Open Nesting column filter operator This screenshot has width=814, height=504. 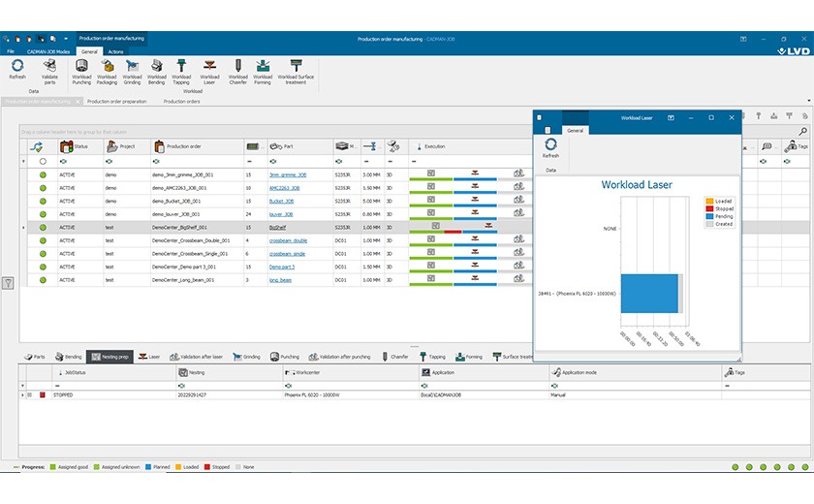(x=182, y=386)
